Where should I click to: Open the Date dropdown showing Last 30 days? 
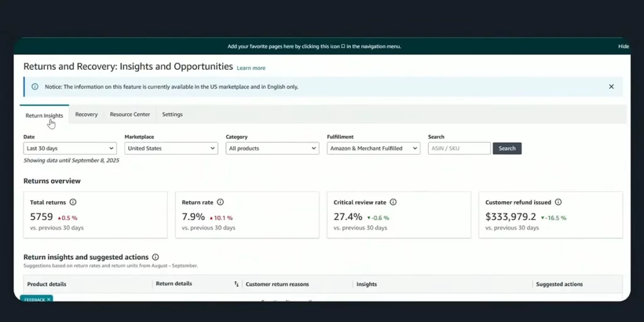pos(70,148)
